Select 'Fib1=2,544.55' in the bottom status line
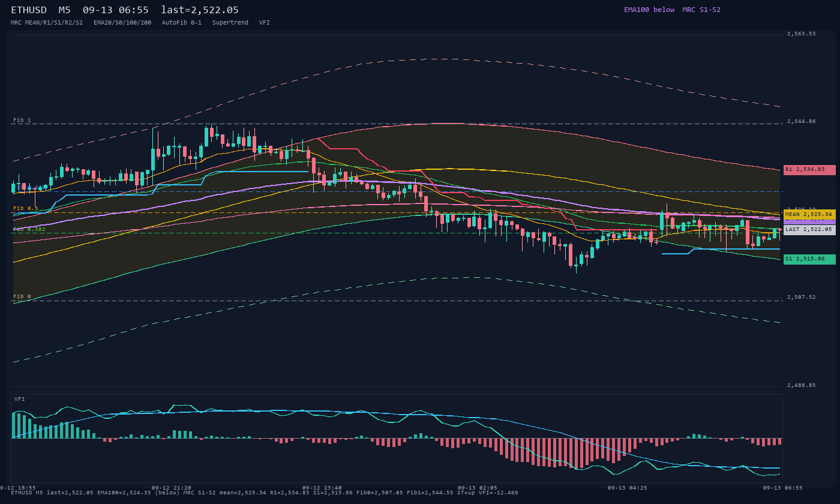This screenshot has height=504, width=840. click(x=430, y=493)
